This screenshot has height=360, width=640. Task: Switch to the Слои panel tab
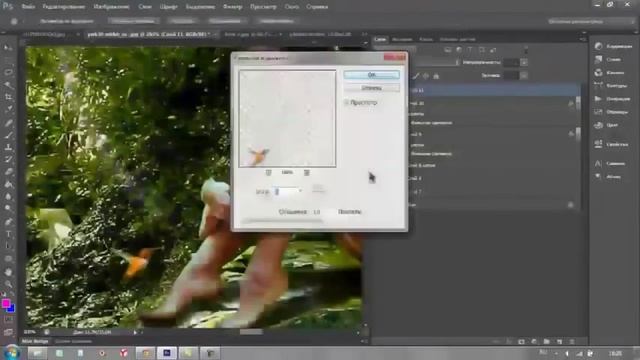[x=380, y=39]
